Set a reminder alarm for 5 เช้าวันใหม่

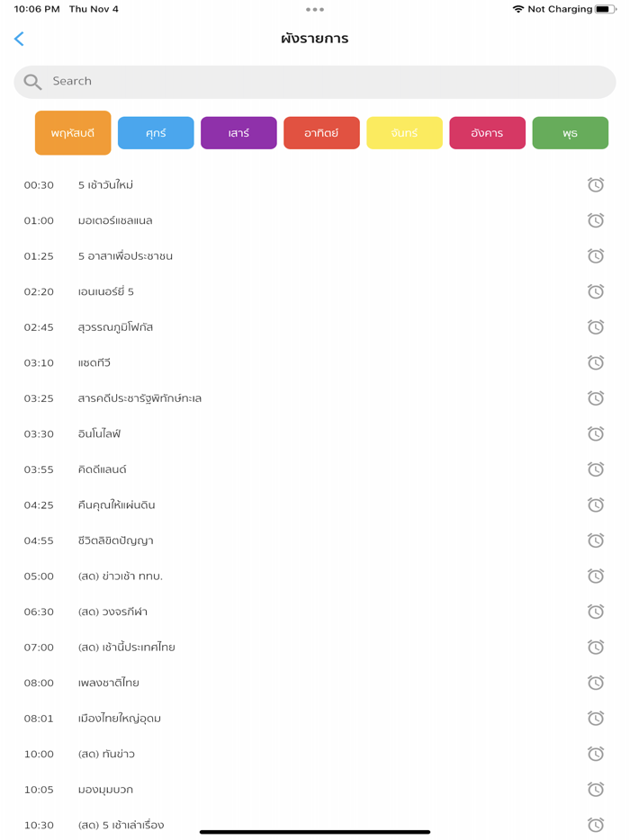pyautogui.click(x=596, y=184)
